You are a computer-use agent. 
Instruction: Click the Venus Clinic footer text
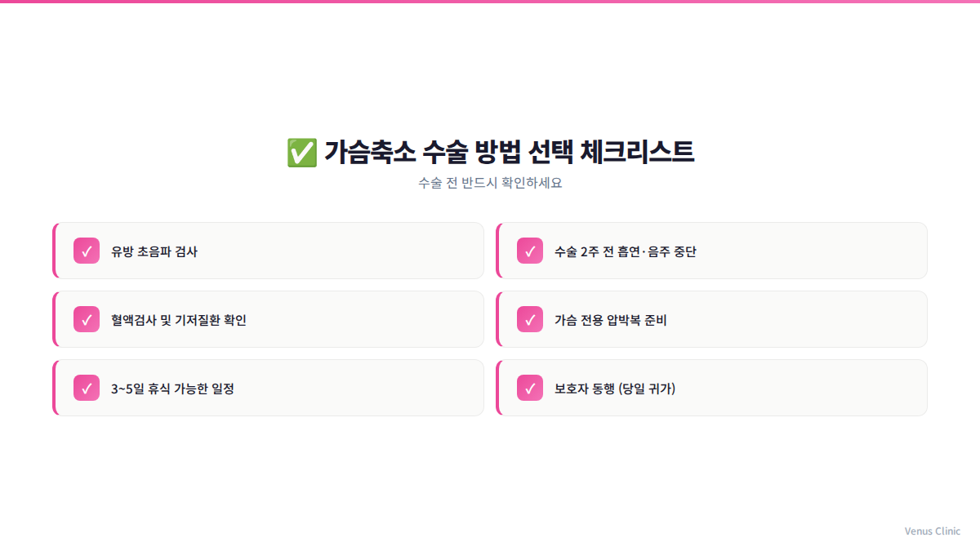coord(932,531)
